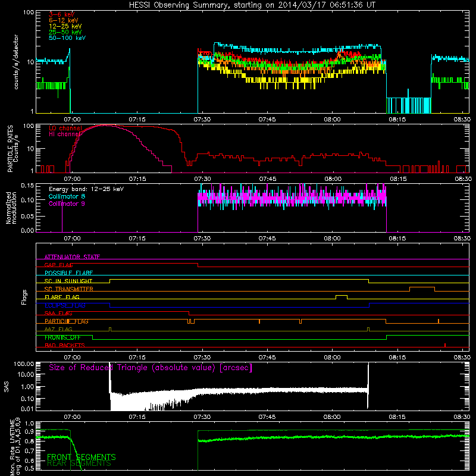Viewport: 476px width, 476px height.
Task: Select the 'Collimator 8' legend label
Action: click(67, 196)
